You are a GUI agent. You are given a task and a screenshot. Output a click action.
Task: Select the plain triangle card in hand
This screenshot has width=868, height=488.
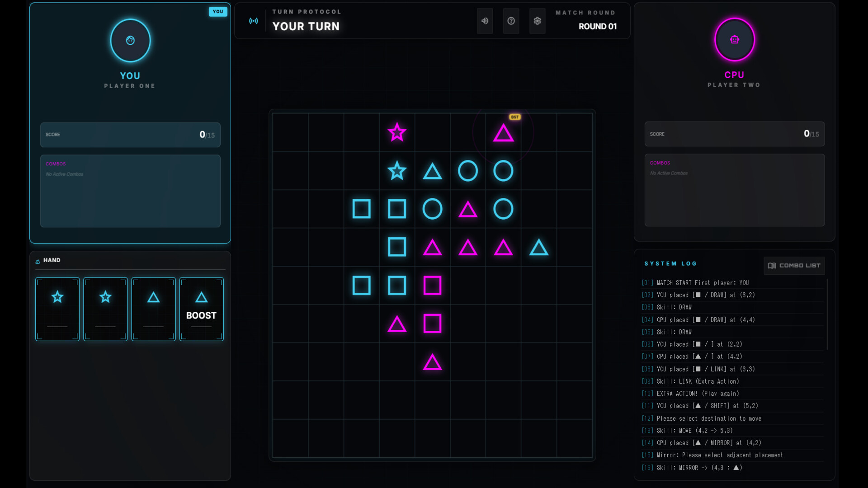[153, 309]
